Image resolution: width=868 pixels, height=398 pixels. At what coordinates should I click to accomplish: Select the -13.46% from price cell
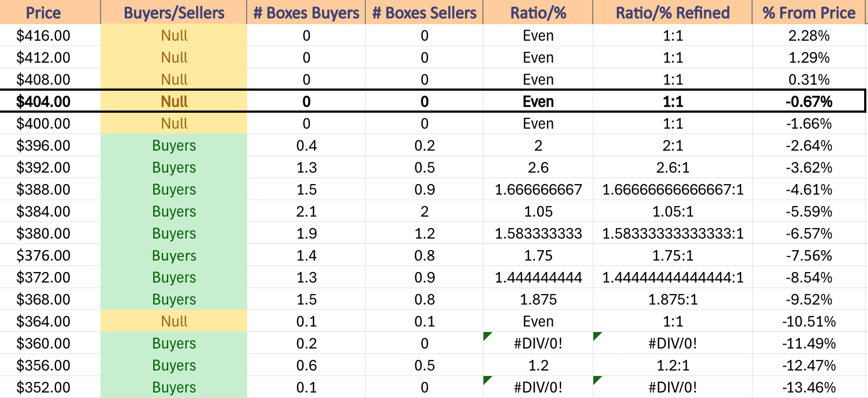pos(809,387)
